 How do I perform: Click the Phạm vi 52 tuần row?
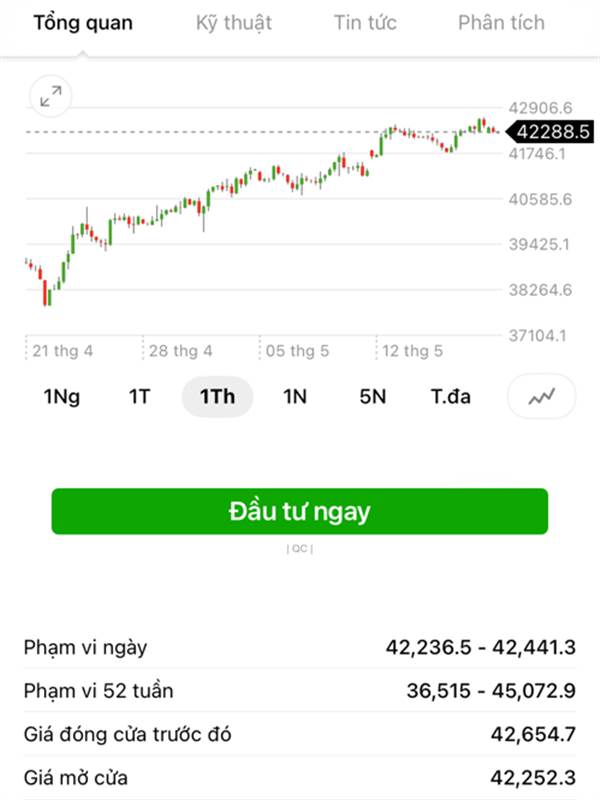(x=300, y=691)
